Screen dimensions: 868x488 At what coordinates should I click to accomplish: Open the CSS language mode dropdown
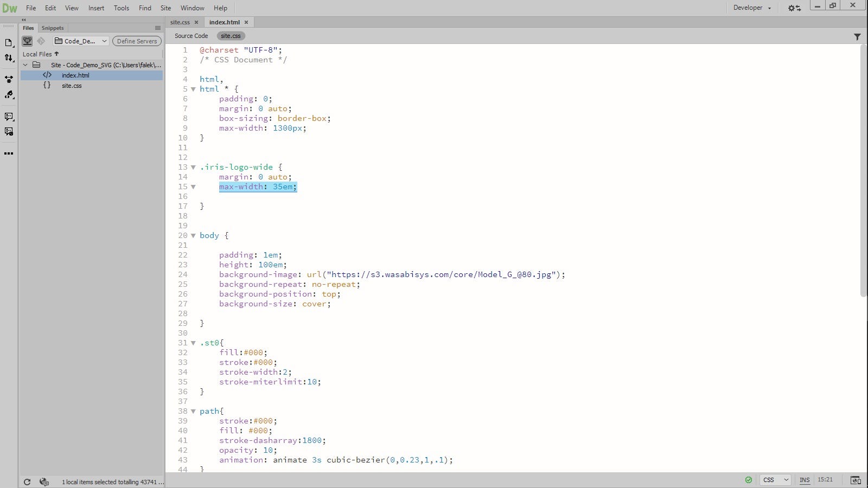(x=776, y=480)
